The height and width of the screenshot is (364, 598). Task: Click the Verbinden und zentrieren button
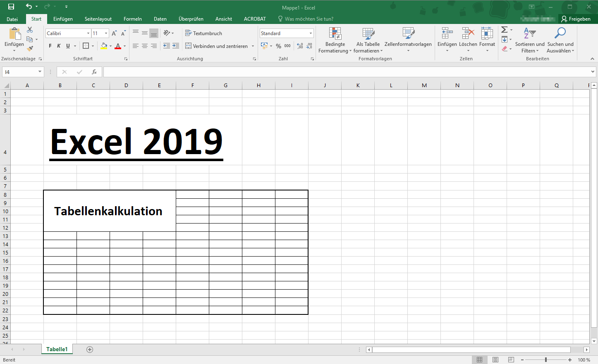tap(216, 46)
